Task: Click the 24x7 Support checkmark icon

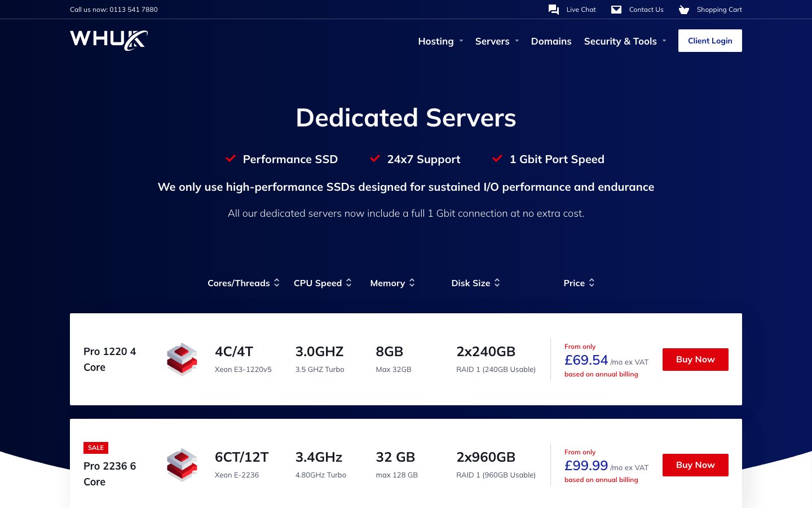Action: click(x=375, y=159)
